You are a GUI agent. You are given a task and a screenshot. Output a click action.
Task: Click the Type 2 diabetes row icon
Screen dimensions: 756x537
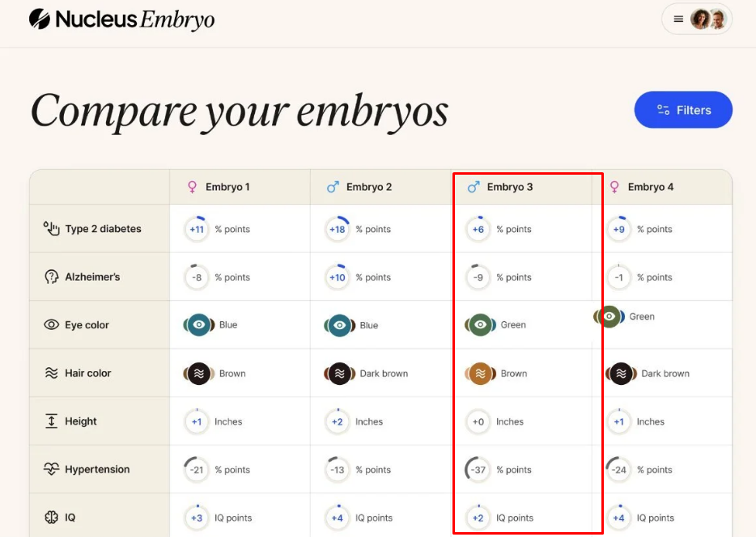pos(51,229)
